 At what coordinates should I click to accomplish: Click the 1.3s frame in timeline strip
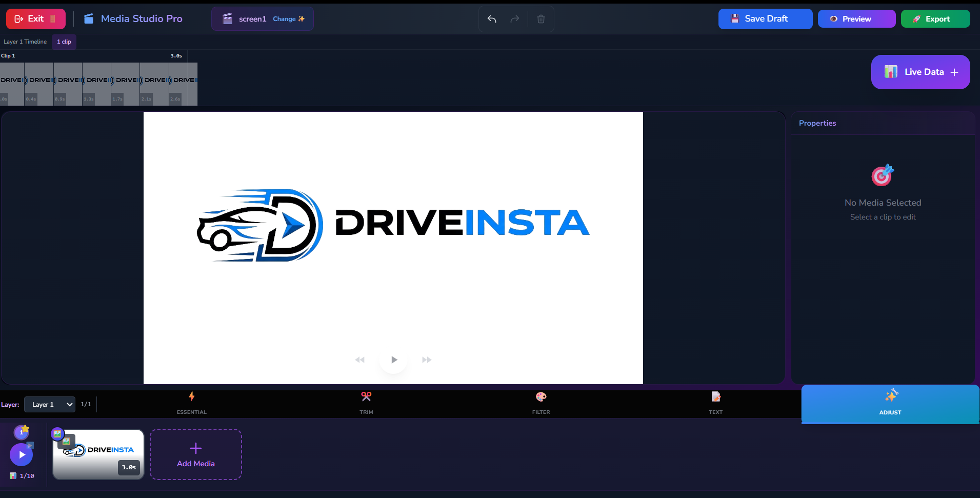click(x=96, y=85)
